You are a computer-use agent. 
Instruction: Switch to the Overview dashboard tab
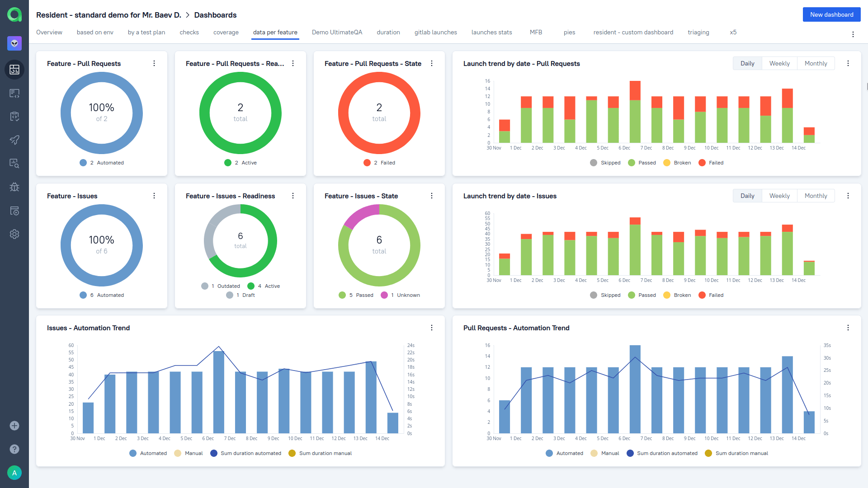click(x=49, y=32)
